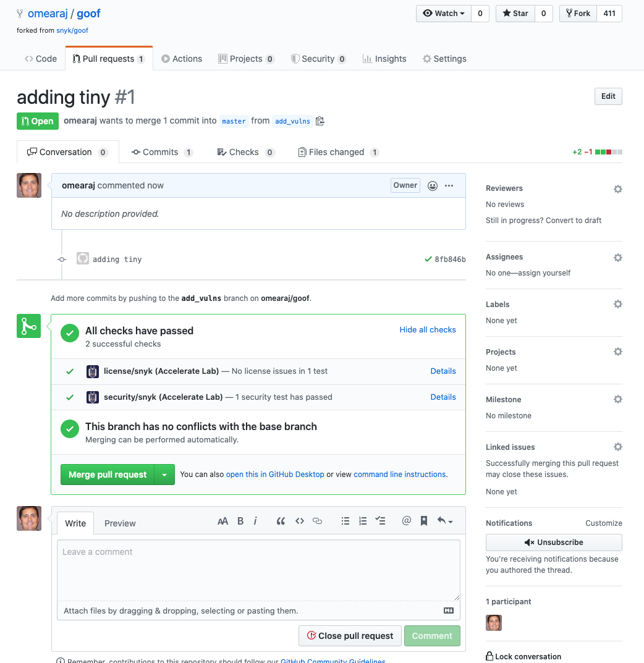Hide all checks on the pull request
Image resolution: width=644 pixels, height=663 pixels.
click(427, 329)
